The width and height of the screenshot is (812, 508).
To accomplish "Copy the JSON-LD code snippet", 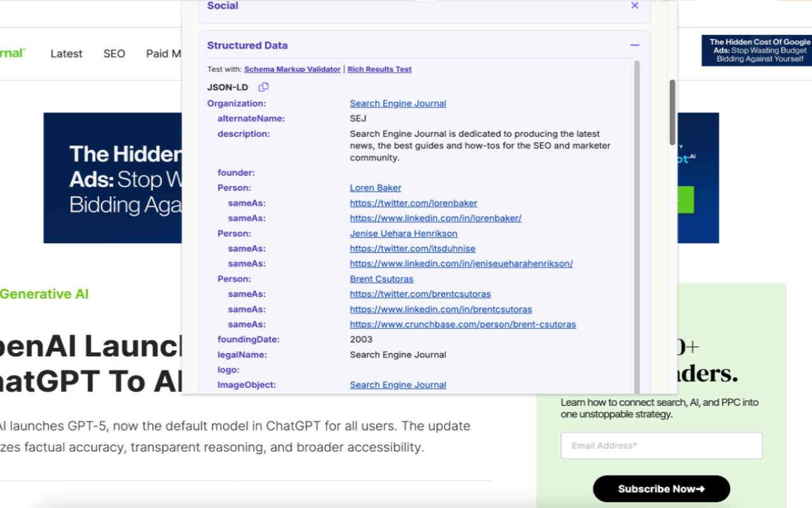I will (x=263, y=87).
